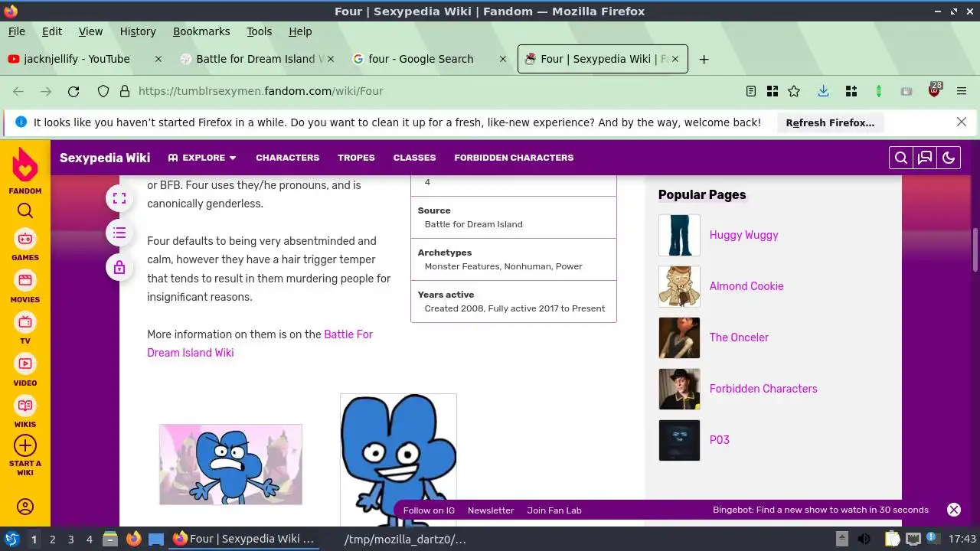The width and height of the screenshot is (980, 551).
Task: Open the Characters nav item
Action: 287,158
